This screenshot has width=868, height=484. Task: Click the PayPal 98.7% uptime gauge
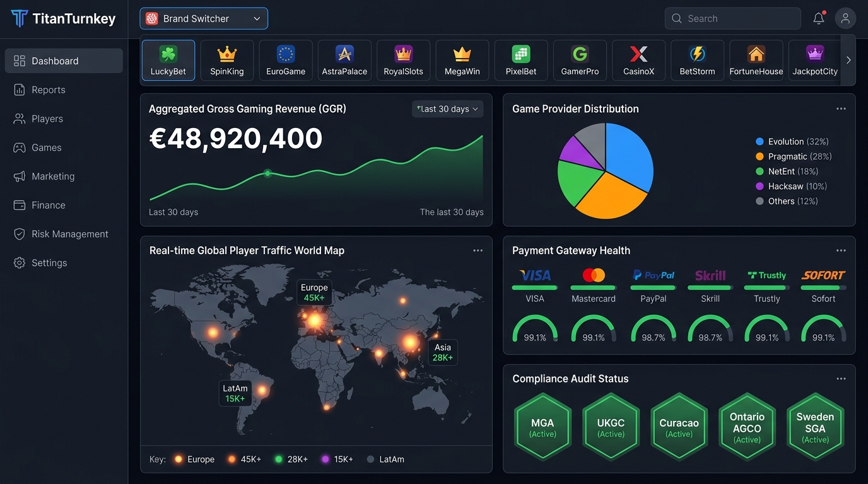pos(654,329)
